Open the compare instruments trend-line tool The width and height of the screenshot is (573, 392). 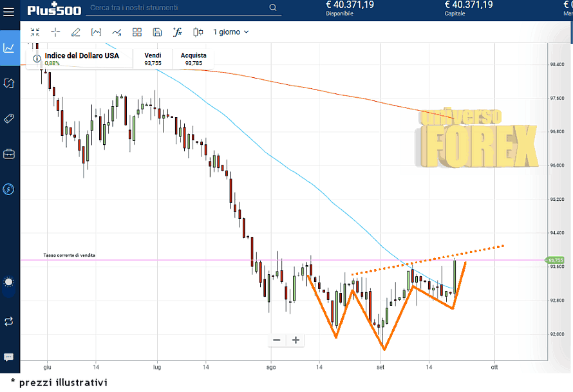coord(117,32)
